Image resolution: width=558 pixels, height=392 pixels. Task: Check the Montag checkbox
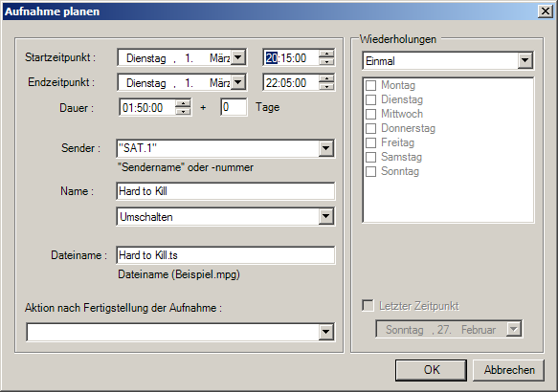[x=371, y=85]
